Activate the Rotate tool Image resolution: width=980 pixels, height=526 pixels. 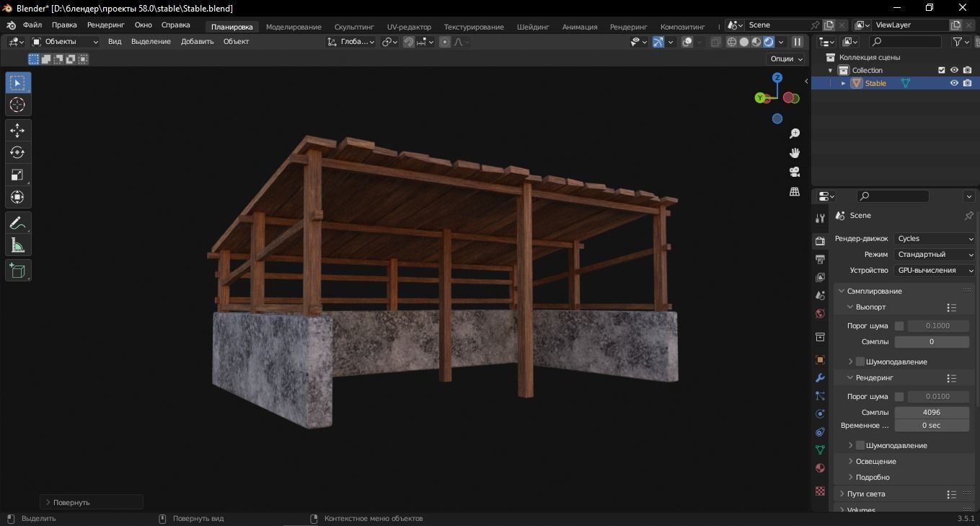pyautogui.click(x=17, y=152)
